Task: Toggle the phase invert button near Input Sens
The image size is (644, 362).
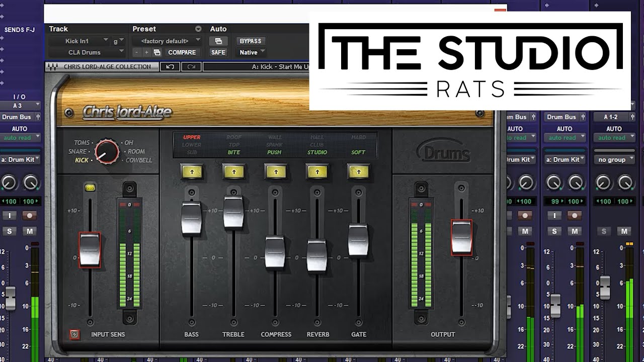Action: (75, 334)
